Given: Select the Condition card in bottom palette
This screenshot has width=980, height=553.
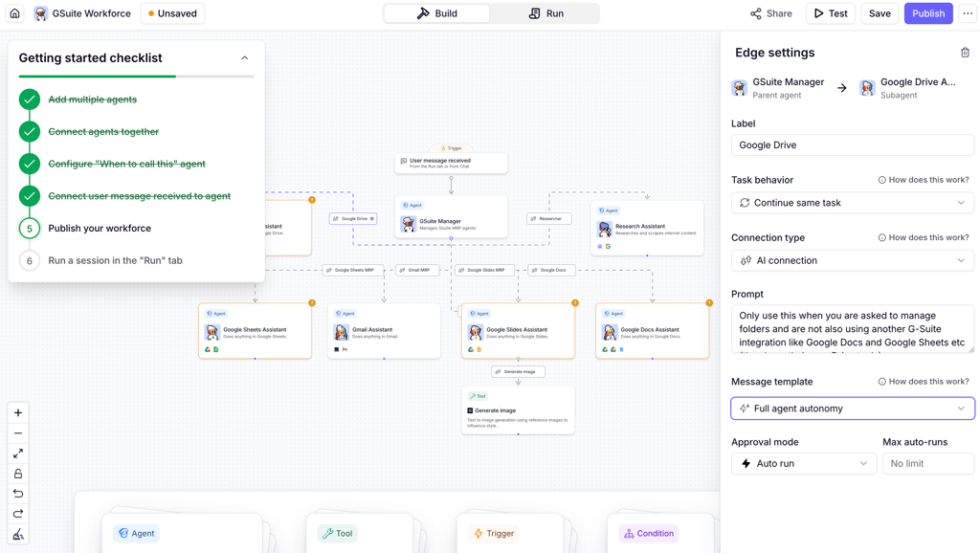Looking at the screenshot, I should 660,534.
